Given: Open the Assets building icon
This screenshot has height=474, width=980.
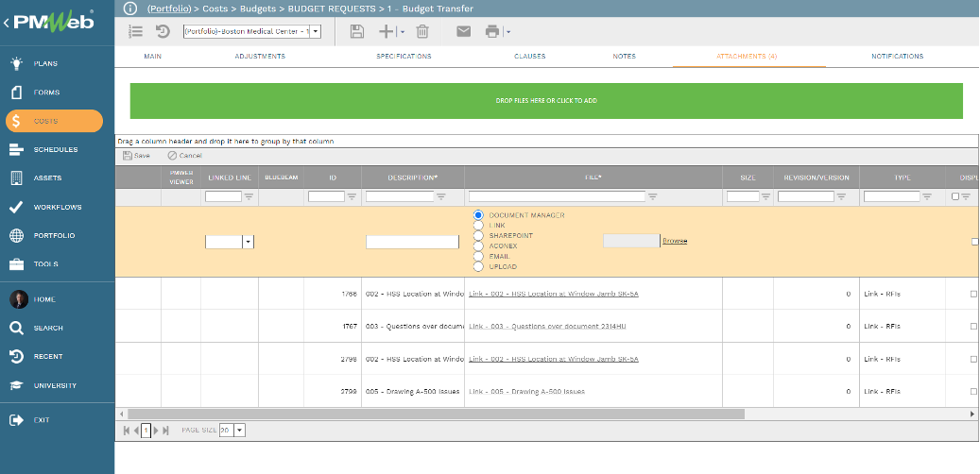Looking at the screenshot, I should pyautogui.click(x=16, y=178).
